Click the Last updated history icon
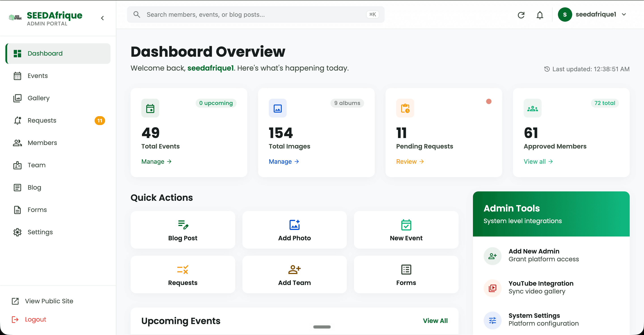Image resolution: width=644 pixels, height=335 pixels. click(547, 69)
